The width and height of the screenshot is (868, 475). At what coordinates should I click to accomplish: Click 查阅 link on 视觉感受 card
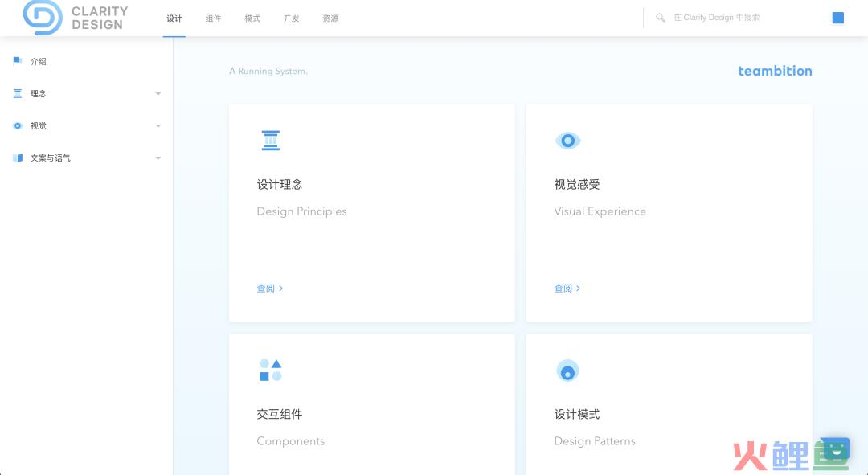click(567, 288)
